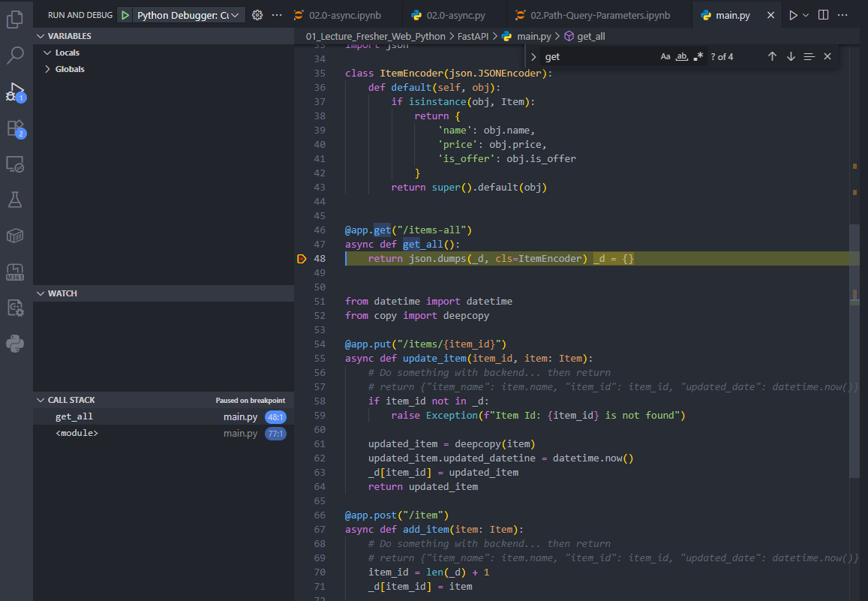Select get_all call stack frame
Viewport: 868px width, 601px height.
click(164, 416)
